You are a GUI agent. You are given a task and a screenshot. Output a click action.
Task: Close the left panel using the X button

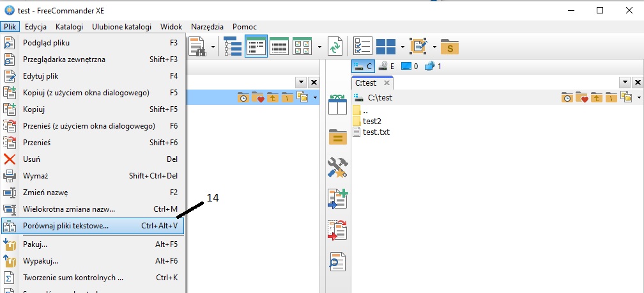point(314,83)
